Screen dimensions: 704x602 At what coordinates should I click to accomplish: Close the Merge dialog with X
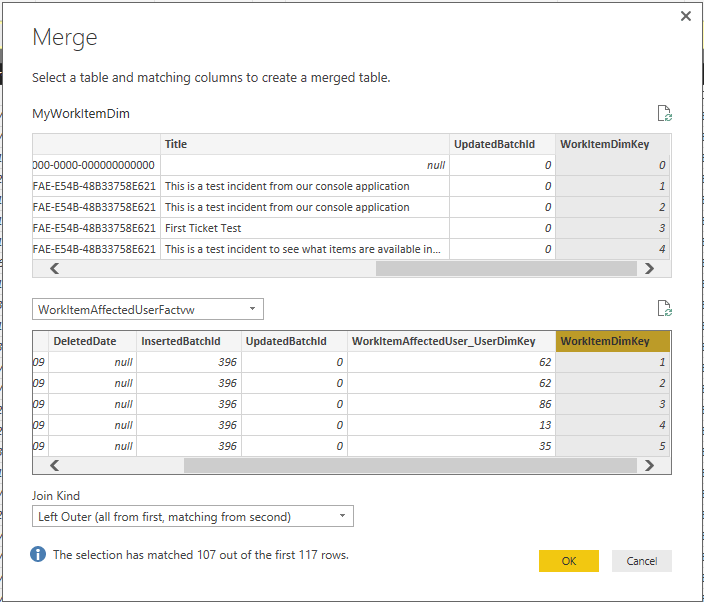685,16
